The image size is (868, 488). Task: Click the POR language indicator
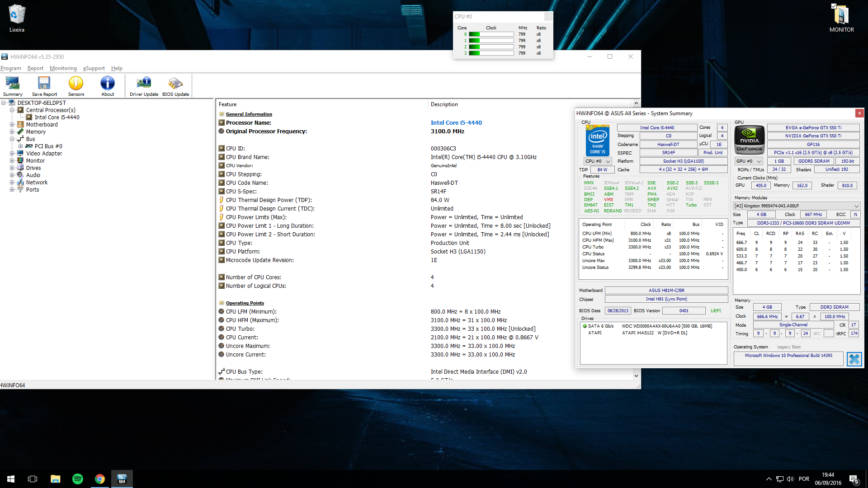coord(804,479)
